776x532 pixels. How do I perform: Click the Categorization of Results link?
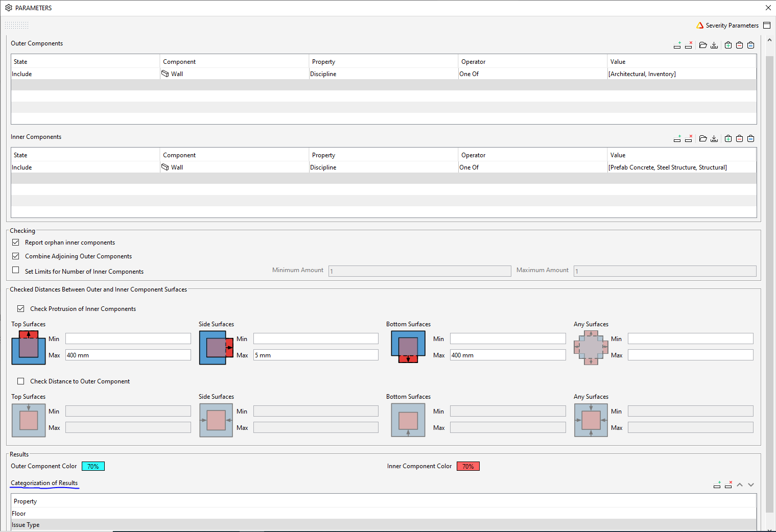click(x=44, y=483)
